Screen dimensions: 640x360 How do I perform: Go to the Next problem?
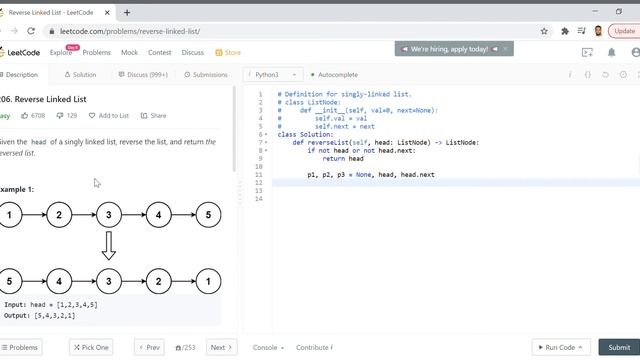click(x=221, y=347)
